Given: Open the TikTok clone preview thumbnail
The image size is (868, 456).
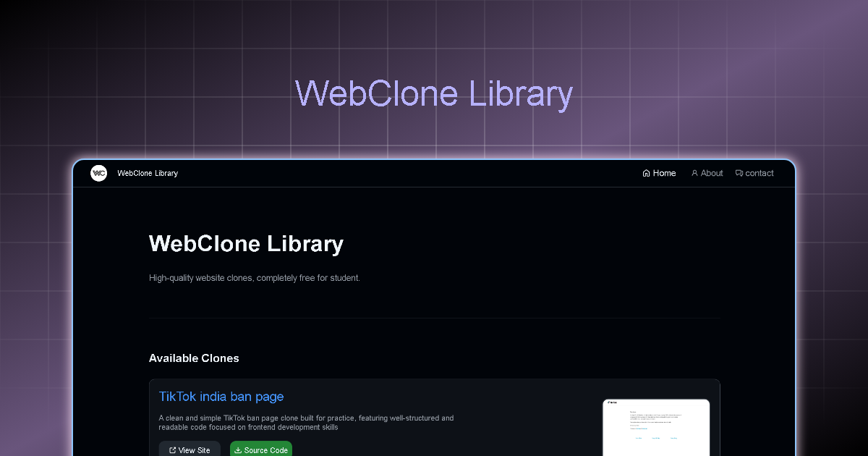Looking at the screenshot, I should pos(656,427).
